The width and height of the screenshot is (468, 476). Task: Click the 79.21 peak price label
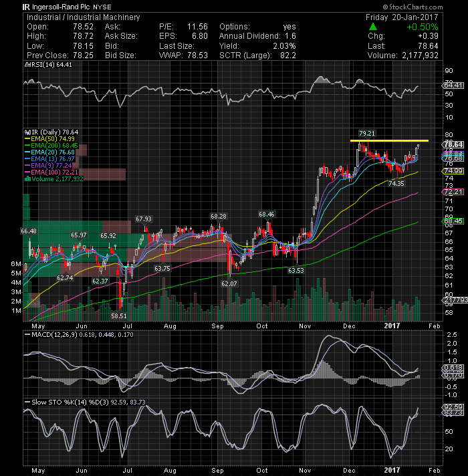(x=366, y=133)
